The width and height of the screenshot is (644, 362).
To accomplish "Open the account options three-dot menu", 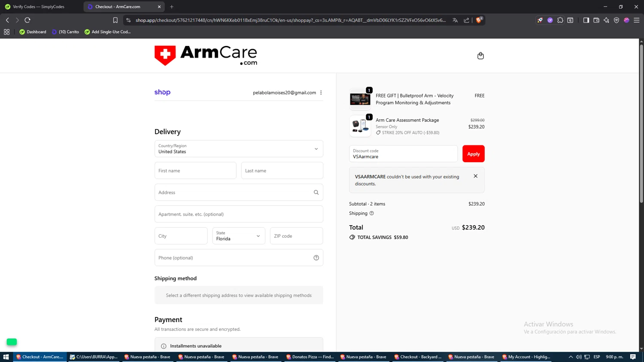I will 321,93.
